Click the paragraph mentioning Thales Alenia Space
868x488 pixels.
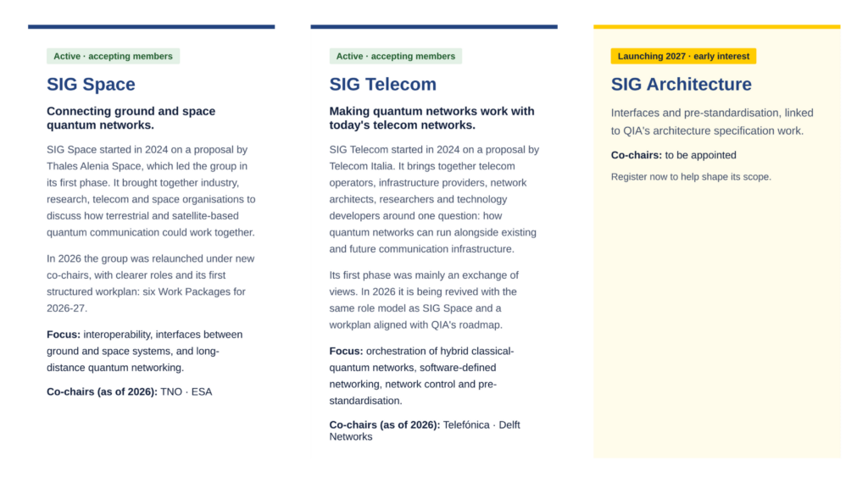coord(151,191)
